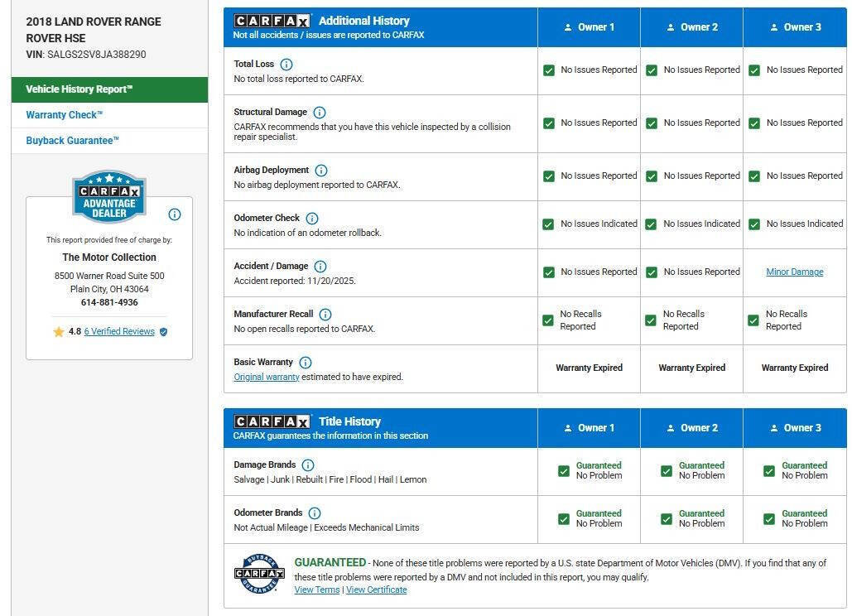Click View Certificate link
The image size is (852, 616).
point(376,590)
